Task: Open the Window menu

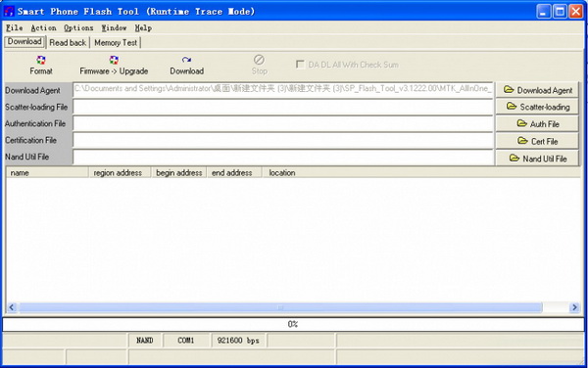Action: [114, 28]
